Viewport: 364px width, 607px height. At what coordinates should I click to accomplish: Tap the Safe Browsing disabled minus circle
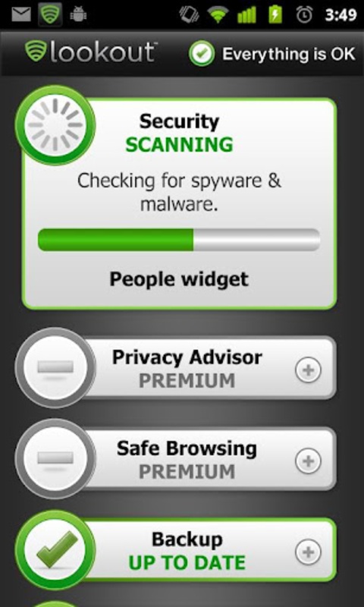coord(55,459)
